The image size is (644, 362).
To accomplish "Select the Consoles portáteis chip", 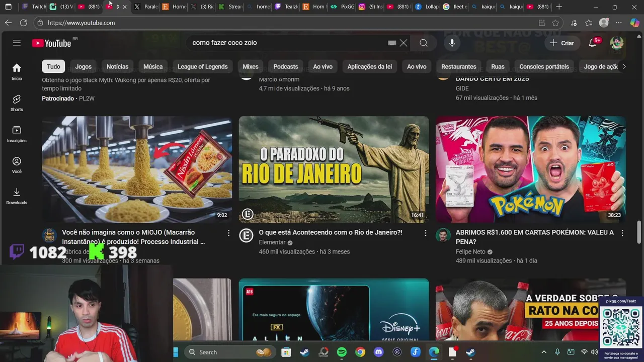I will [x=544, y=66].
